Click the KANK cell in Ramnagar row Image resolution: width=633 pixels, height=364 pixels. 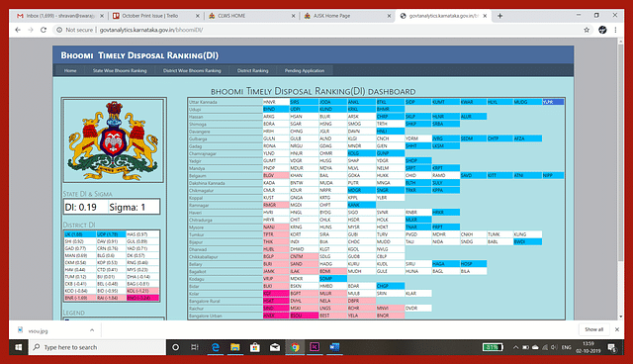click(x=361, y=205)
